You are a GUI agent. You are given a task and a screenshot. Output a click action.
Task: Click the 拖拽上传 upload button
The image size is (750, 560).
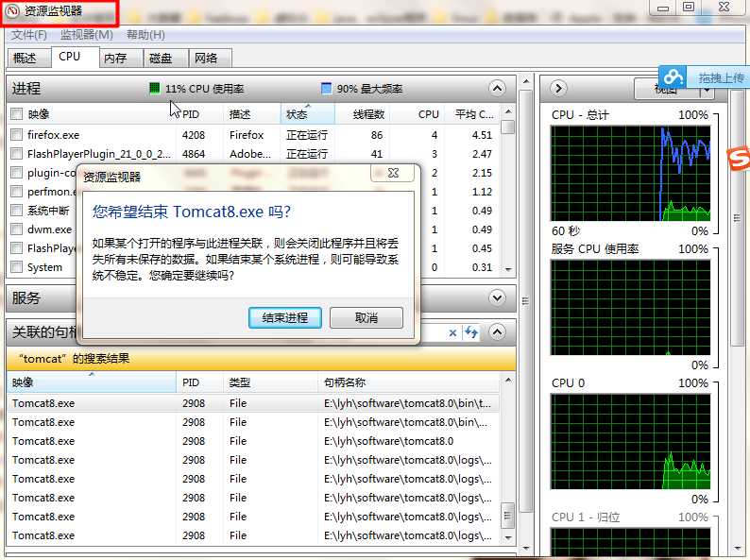pos(721,77)
